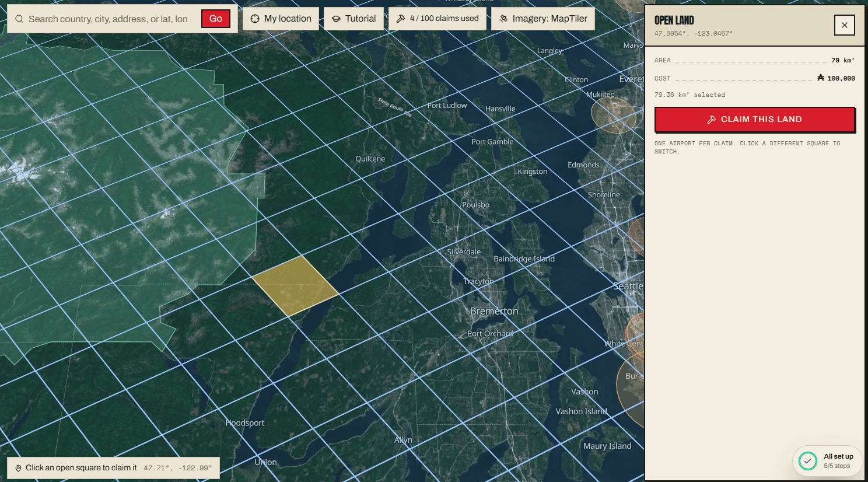
Task: Click the crosshair icon in My location
Action: (255, 19)
